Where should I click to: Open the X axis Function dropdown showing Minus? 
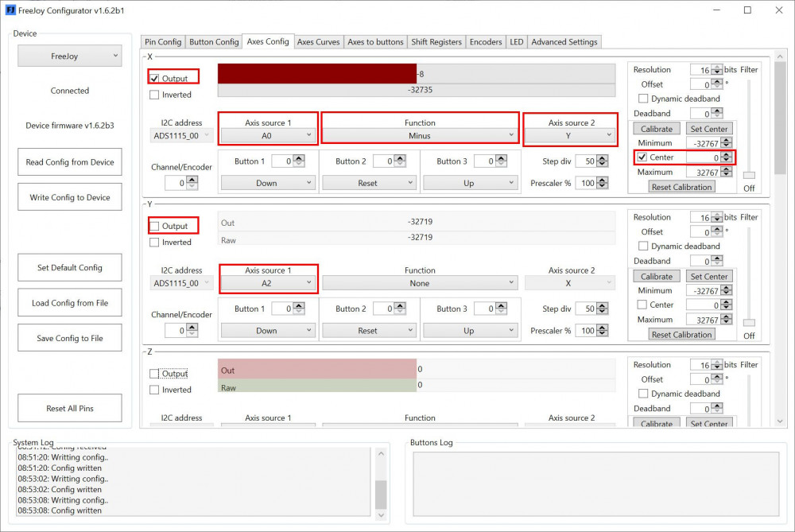(x=419, y=136)
